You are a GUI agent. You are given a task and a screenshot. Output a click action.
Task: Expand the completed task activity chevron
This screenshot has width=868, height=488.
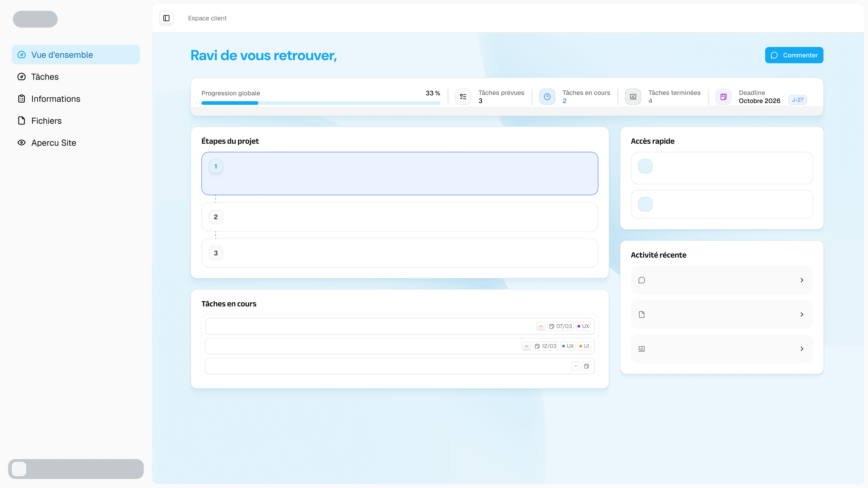tap(802, 349)
